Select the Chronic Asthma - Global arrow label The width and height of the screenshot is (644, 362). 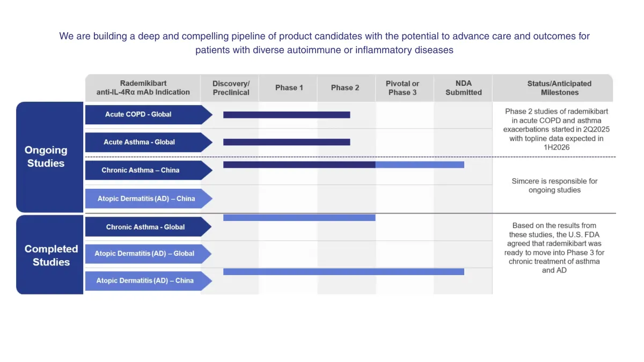coord(149,227)
